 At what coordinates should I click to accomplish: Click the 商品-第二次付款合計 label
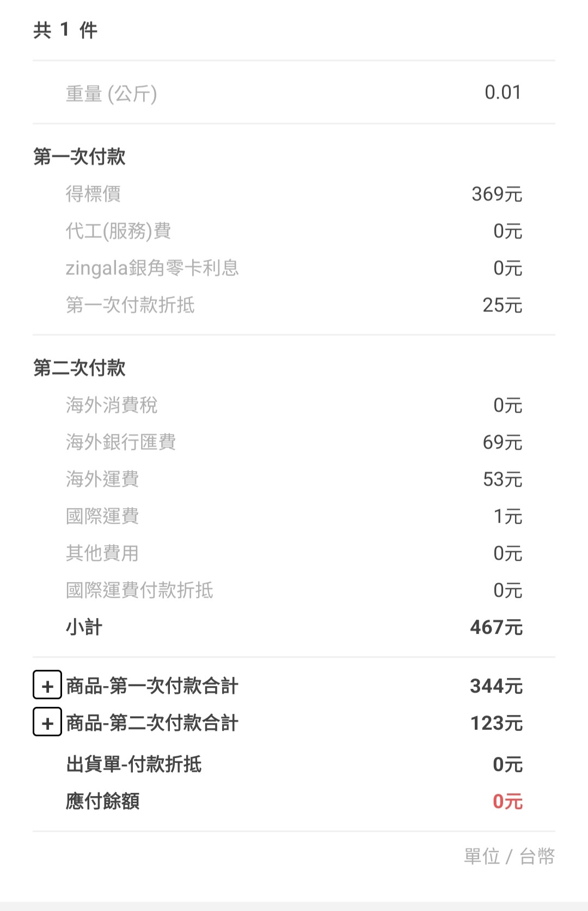[152, 723]
